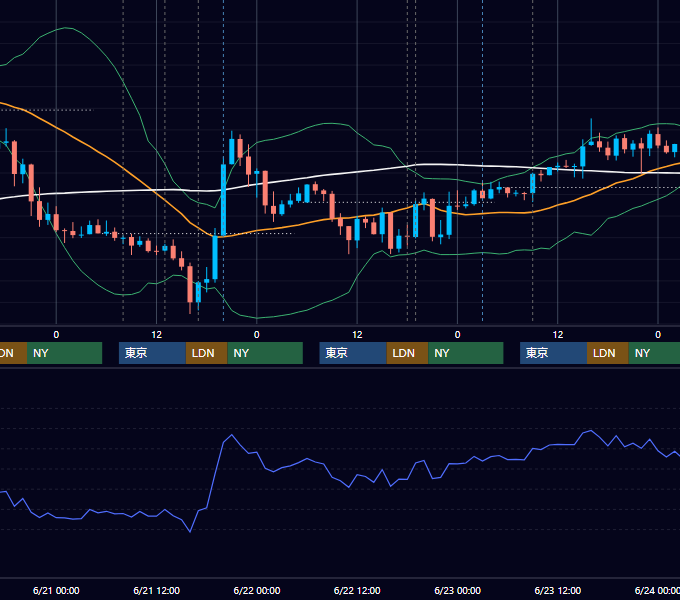Click the "6/23 12:00" date axis label

[x=558, y=590]
